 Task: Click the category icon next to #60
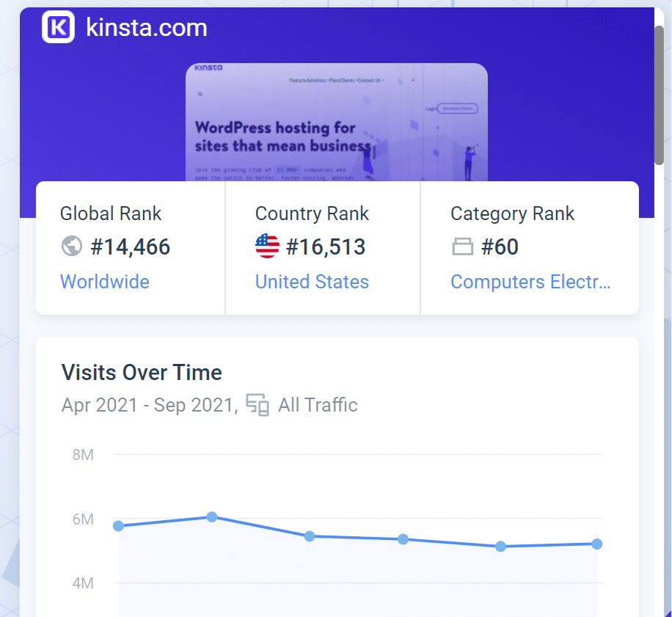pos(462,247)
